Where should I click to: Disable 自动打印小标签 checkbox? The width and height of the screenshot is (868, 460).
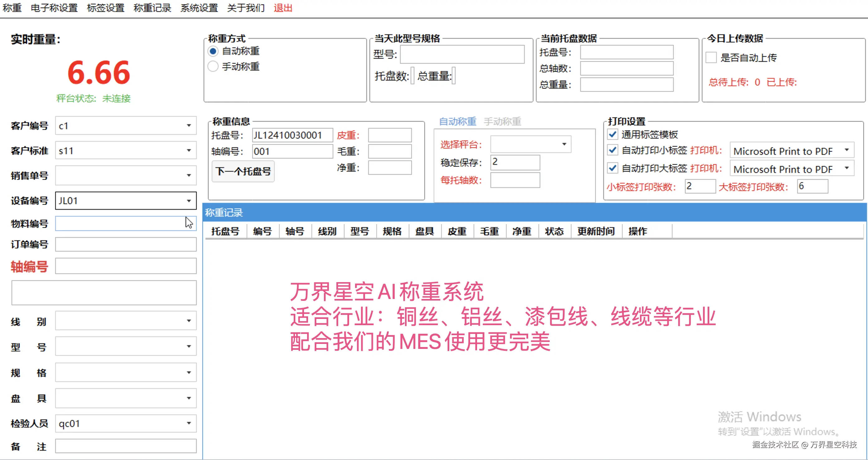pyautogui.click(x=612, y=151)
